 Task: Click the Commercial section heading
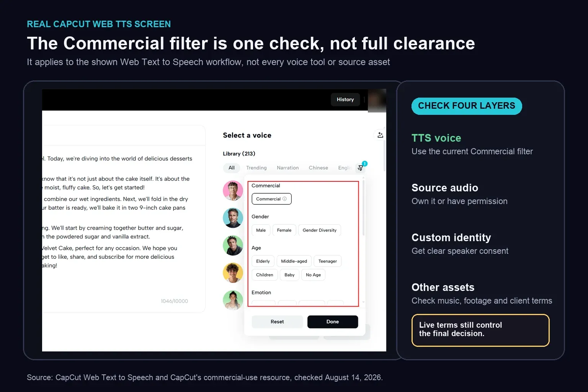(x=266, y=186)
